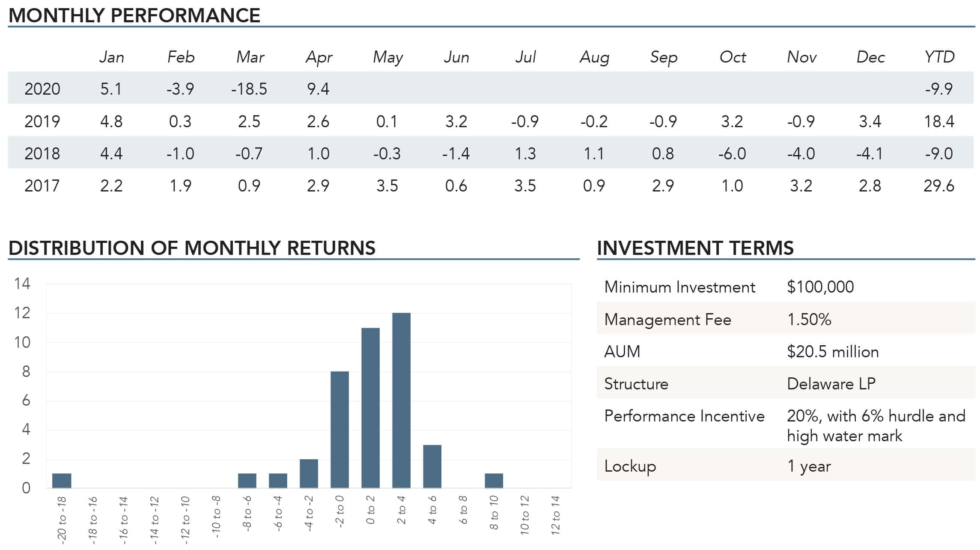Click the Lockup 1 year value
Screen dimensions: 980x550
(808, 466)
